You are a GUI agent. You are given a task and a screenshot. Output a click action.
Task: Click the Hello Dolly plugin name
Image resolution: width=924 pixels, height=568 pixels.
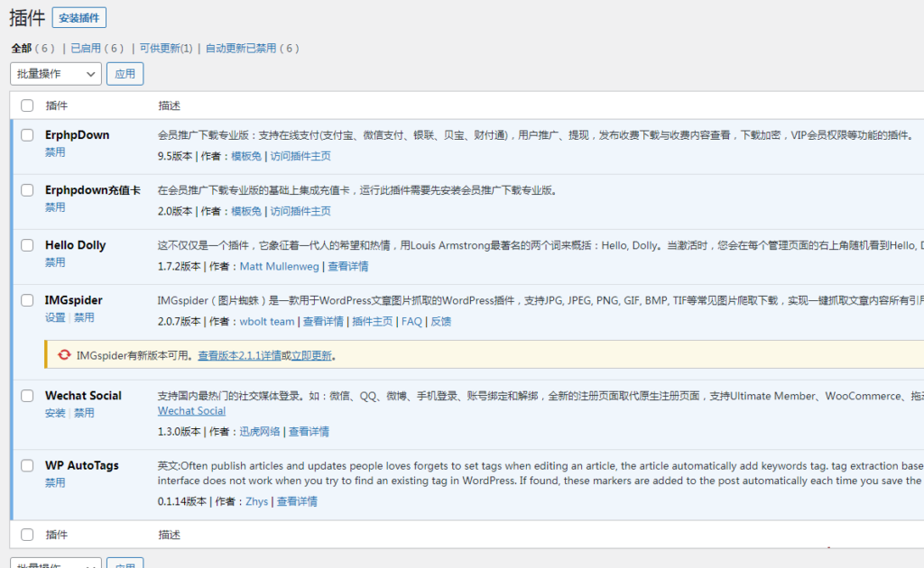(76, 245)
